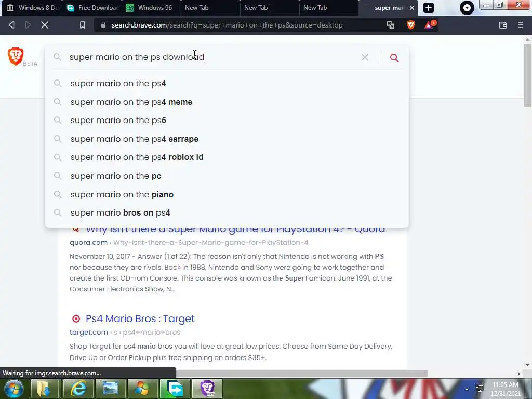Click the Brave browser taskbar icon
Viewport: 532px width, 399px height.
click(x=207, y=389)
